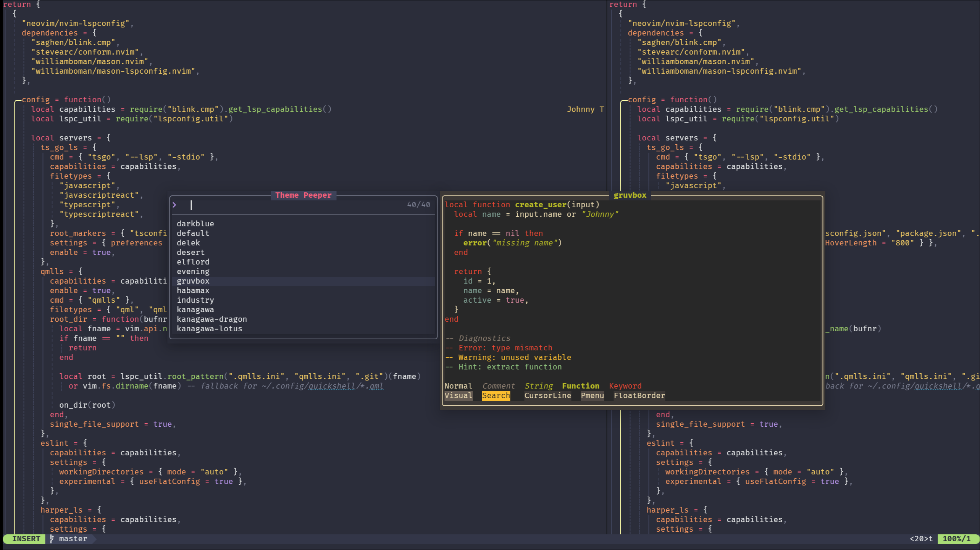The image size is (980, 550).
Task: Click the <20>t pending keys indicator
Action: coord(921,539)
